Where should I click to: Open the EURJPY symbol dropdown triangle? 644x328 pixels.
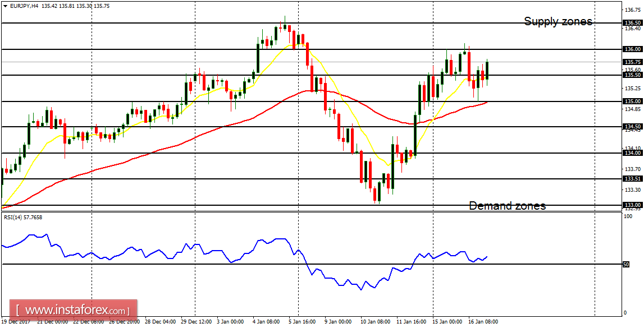(4, 5)
